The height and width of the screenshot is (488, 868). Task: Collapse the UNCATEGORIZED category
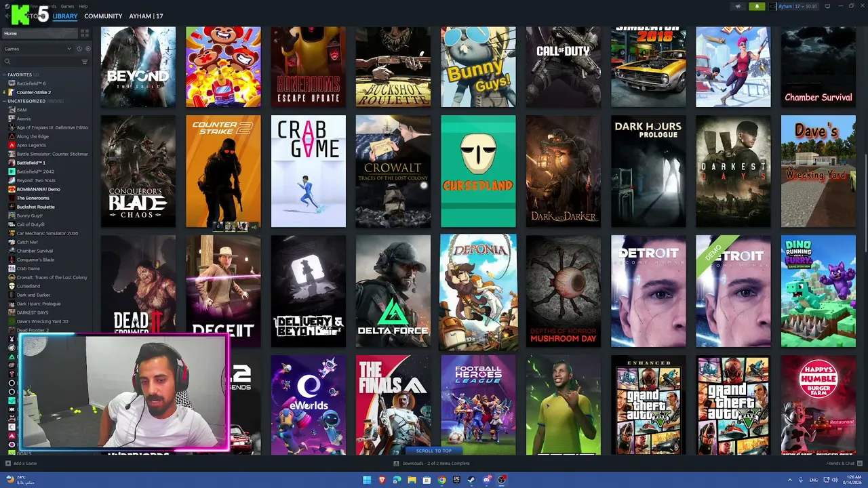point(5,101)
